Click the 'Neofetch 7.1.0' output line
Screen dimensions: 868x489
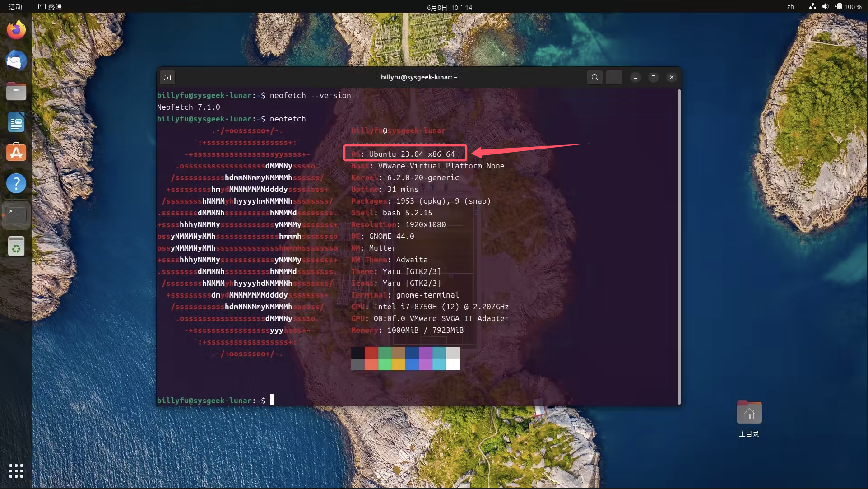[x=189, y=107]
